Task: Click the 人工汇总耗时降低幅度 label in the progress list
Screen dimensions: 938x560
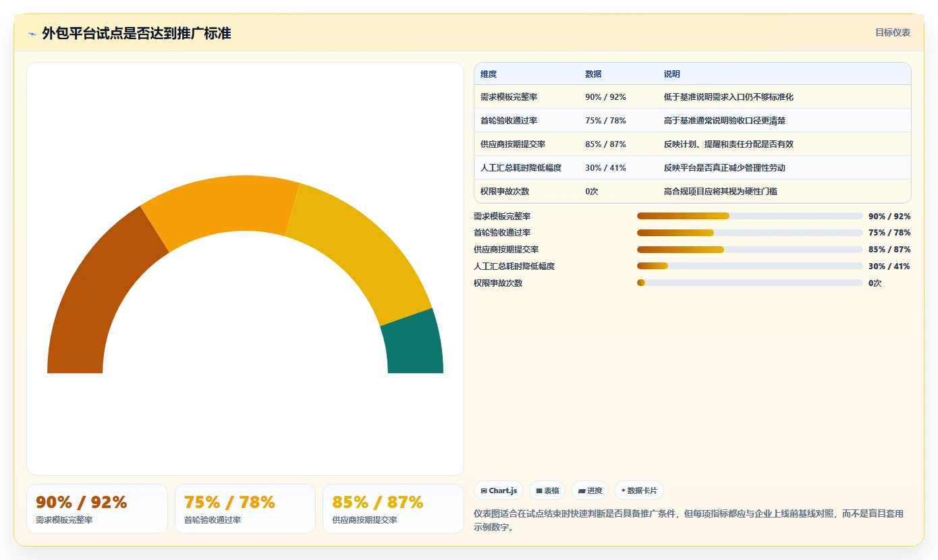Action: coord(514,267)
